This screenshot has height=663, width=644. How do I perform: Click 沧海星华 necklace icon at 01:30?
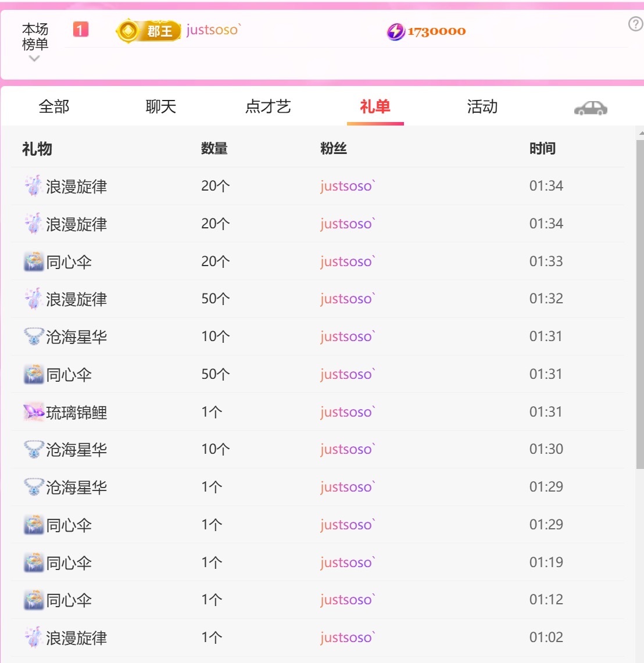tap(33, 449)
